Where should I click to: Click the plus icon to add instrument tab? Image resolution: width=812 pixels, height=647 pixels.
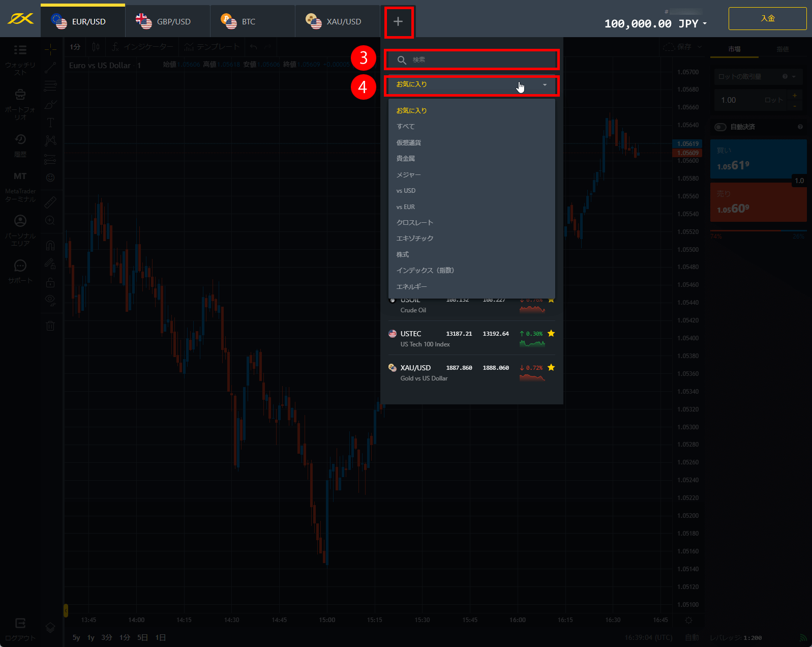click(x=398, y=21)
